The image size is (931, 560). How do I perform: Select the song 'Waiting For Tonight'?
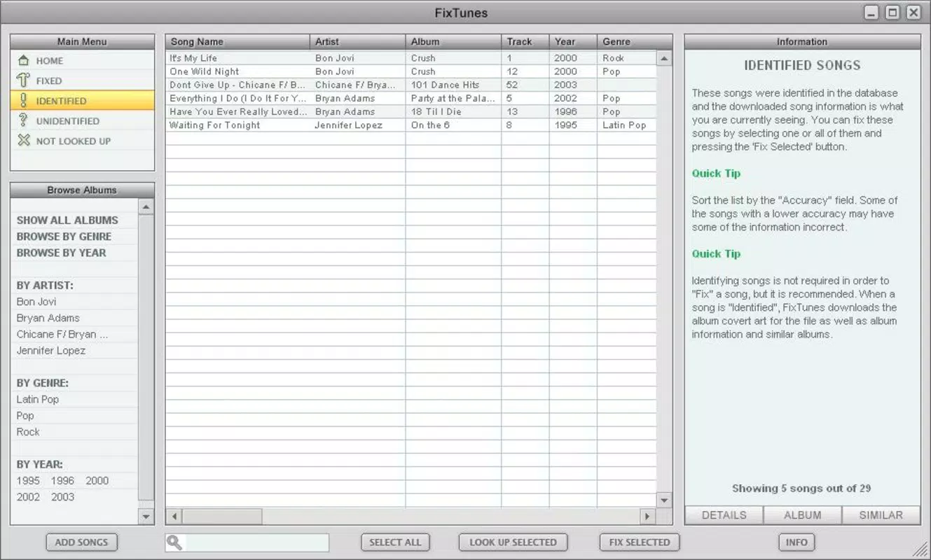(x=411, y=125)
